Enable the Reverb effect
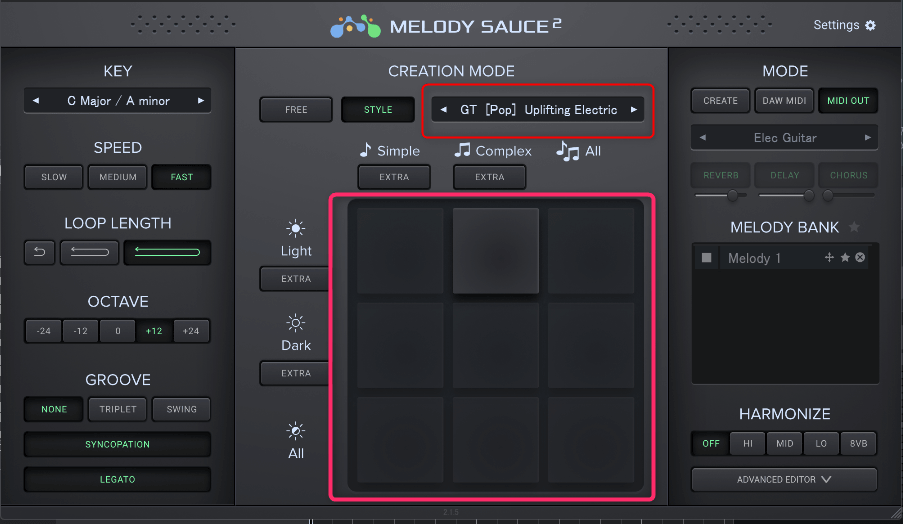This screenshot has width=903, height=524. [x=721, y=175]
